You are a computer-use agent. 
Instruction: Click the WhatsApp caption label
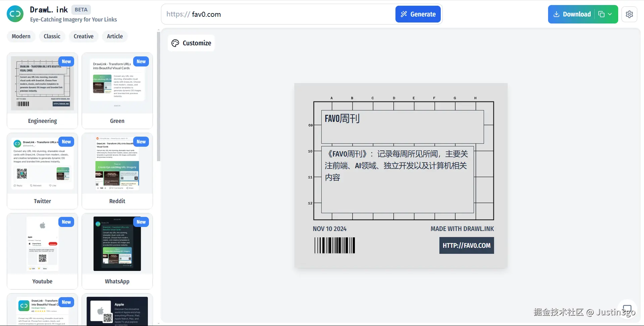[117, 281]
